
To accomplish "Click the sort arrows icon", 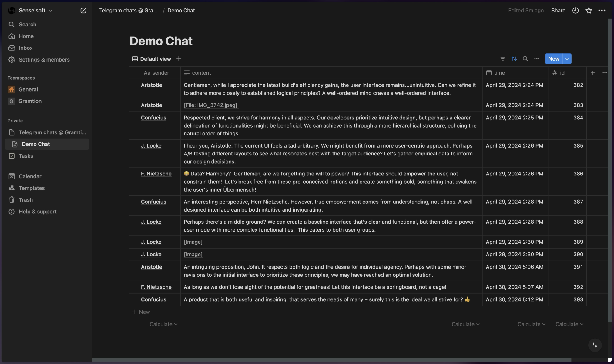I will [x=514, y=59].
